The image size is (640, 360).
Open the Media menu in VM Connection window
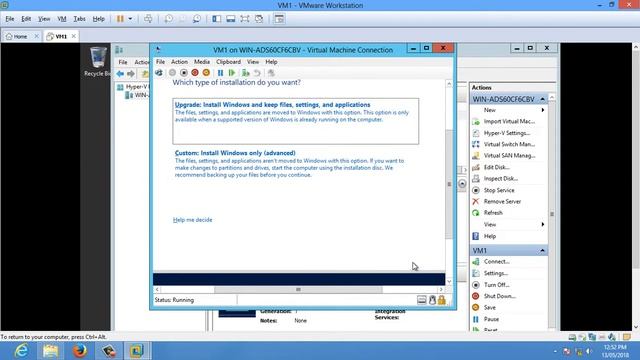[x=202, y=62]
